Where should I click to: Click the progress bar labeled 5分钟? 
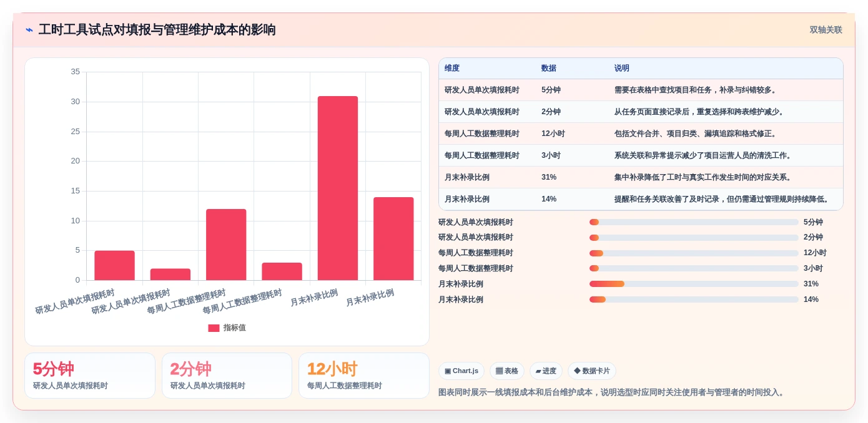pyautogui.click(x=694, y=222)
